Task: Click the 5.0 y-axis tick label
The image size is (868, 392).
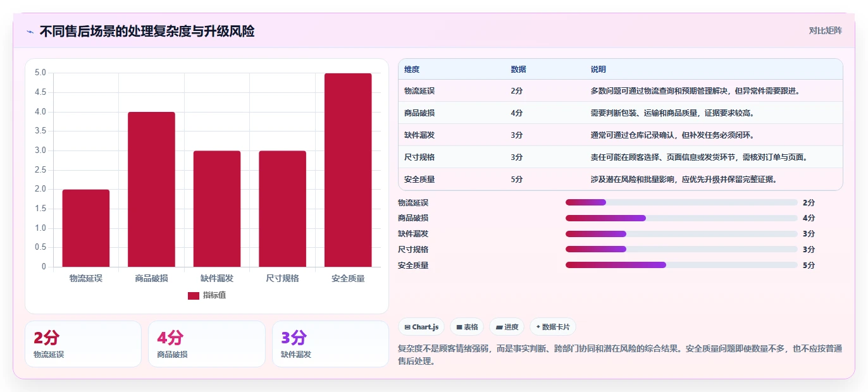Action: pos(40,73)
